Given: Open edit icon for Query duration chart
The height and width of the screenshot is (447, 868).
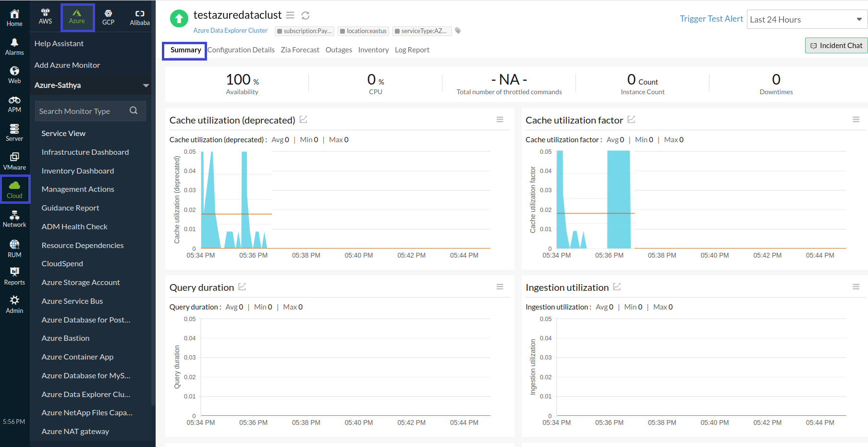Looking at the screenshot, I should 242,287.
